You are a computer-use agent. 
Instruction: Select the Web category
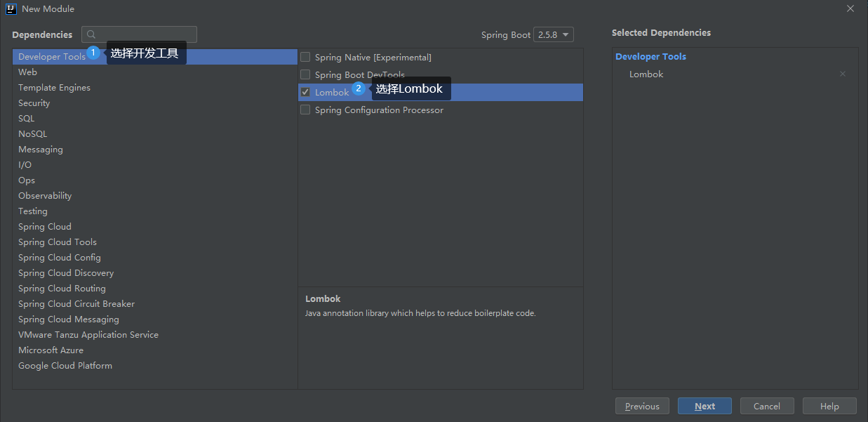tap(155, 72)
